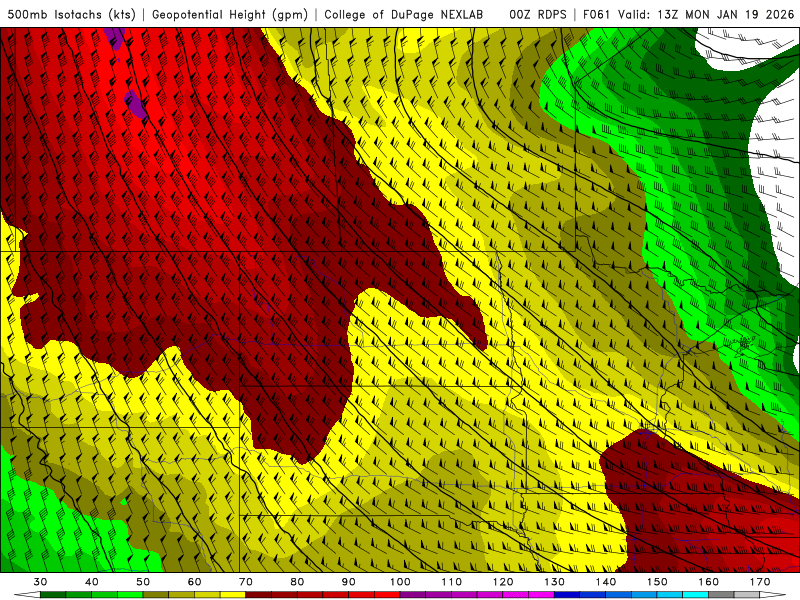The height and width of the screenshot is (600, 800).
Task: Click the gray swatch in the legend
Action: pos(721,595)
